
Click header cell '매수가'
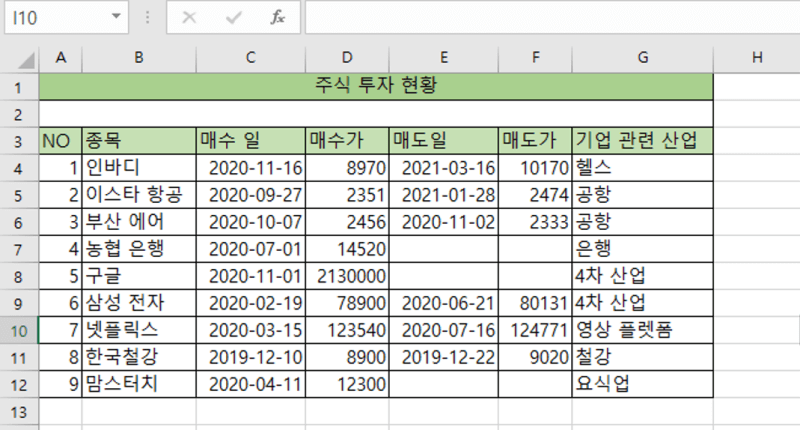[347, 141]
